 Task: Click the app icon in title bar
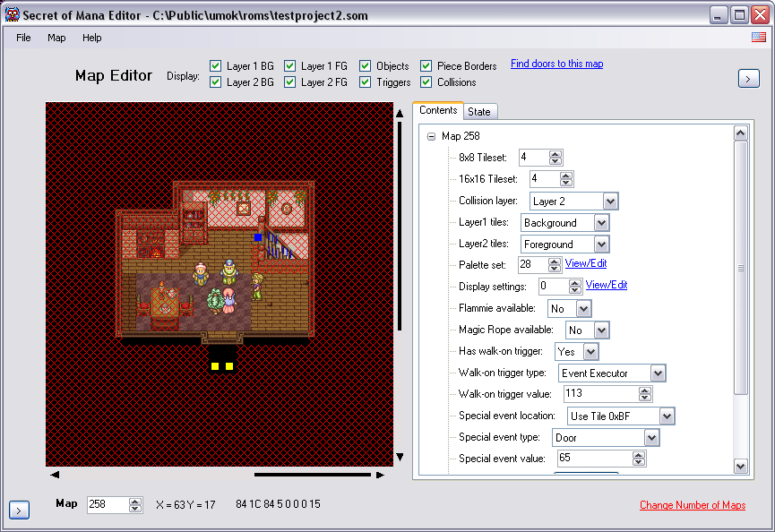click(12, 15)
